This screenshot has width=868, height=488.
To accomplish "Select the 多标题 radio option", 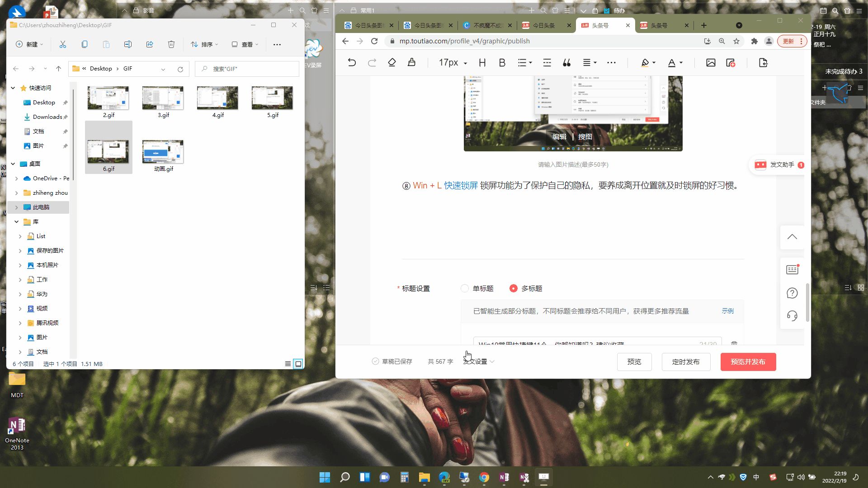I will [514, 288].
